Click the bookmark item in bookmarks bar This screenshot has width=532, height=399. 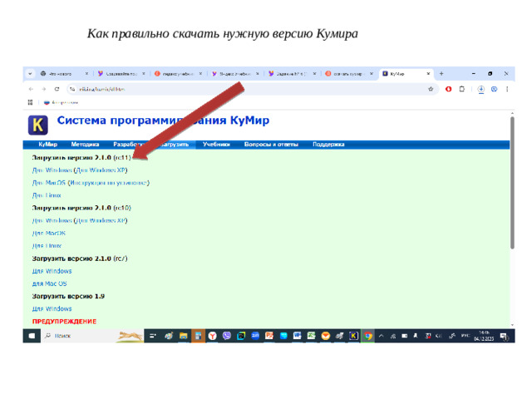click(x=61, y=102)
